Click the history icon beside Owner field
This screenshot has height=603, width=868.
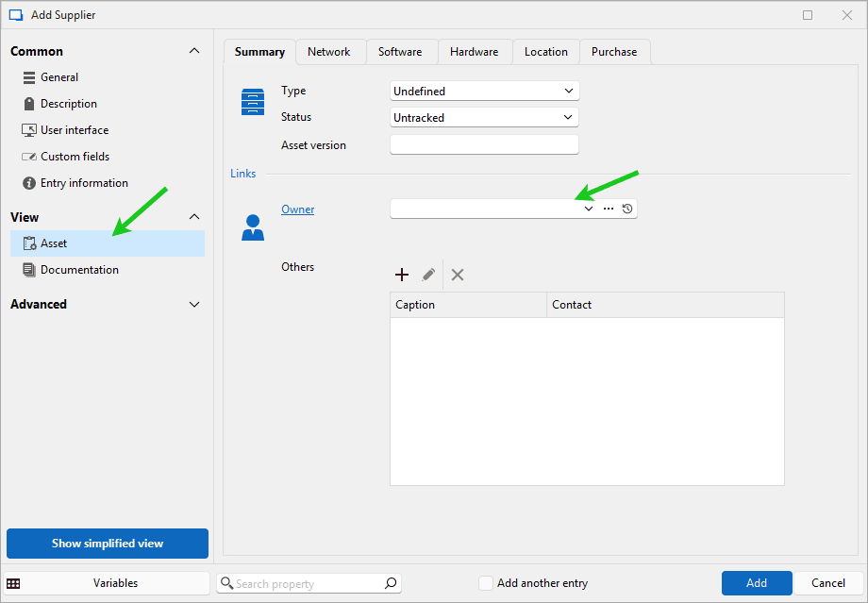click(x=627, y=209)
